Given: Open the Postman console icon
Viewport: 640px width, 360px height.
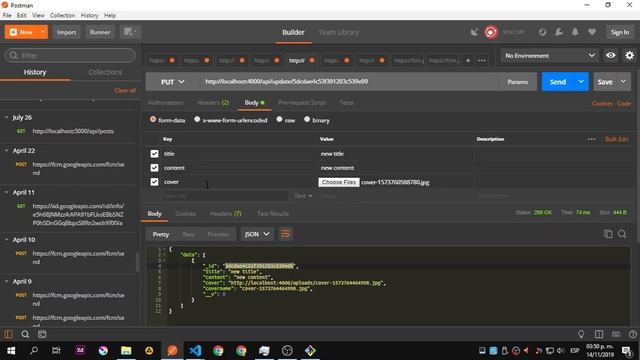Looking at the screenshot, I should tap(42, 334).
